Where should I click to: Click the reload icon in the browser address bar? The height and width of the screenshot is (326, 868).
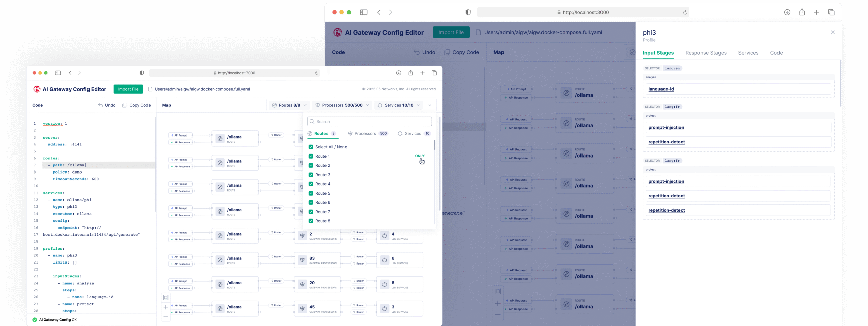316,73
